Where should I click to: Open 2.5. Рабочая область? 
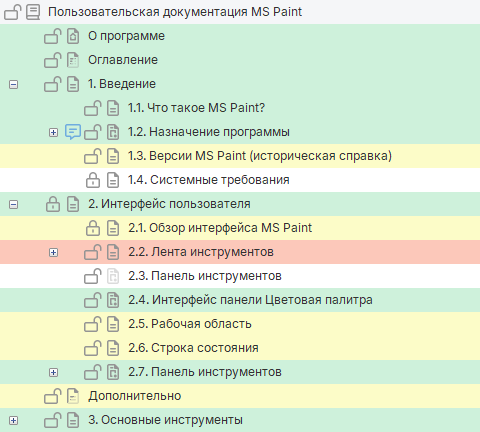tap(190, 324)
